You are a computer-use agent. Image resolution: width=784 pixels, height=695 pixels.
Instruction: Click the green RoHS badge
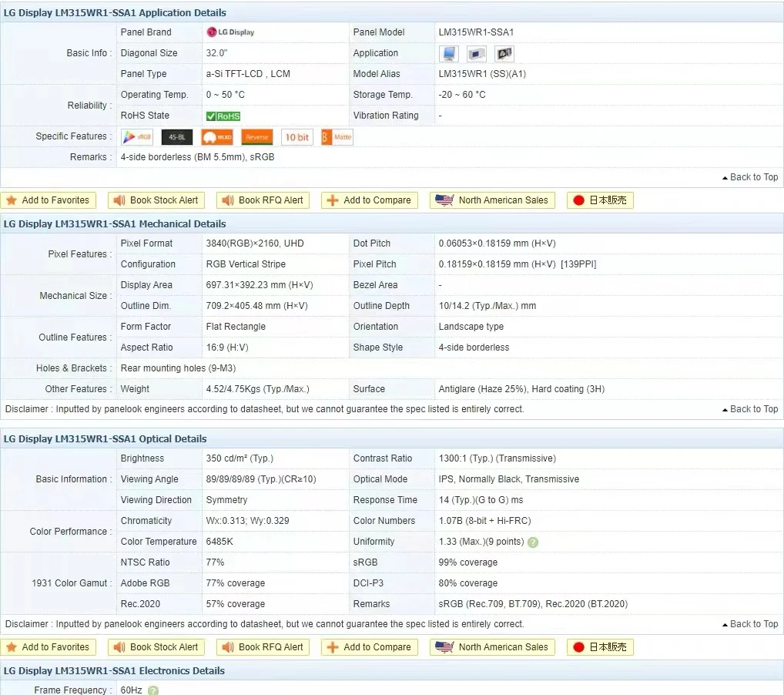pos(223,116)
